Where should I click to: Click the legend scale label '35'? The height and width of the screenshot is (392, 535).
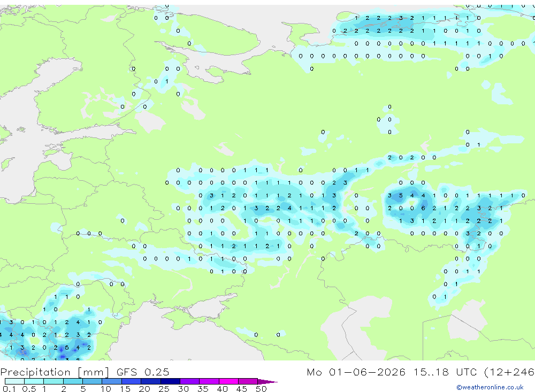pos(203,389)
